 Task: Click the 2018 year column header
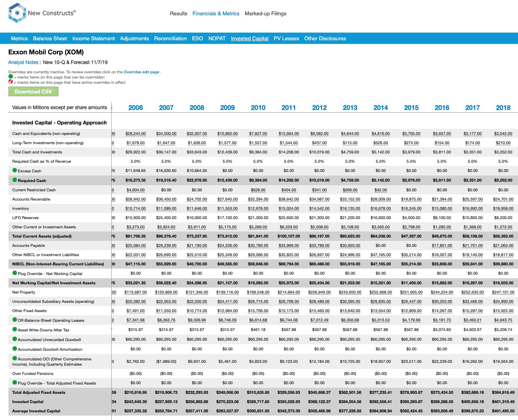coord(503,108)
